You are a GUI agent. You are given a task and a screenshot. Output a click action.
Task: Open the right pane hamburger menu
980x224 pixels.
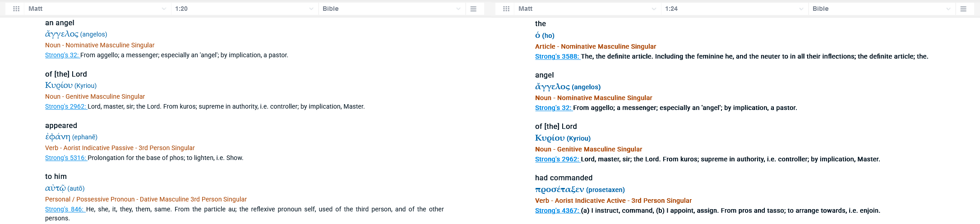[x=963, y=9]
